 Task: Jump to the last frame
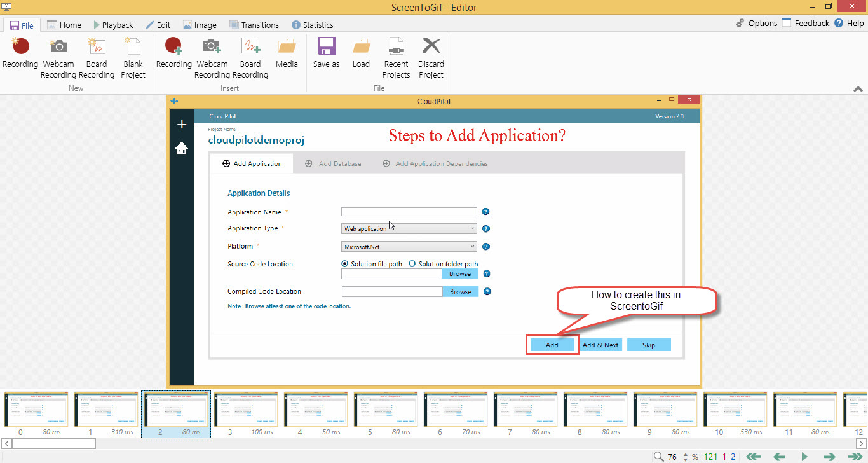(x=854, y=457)
